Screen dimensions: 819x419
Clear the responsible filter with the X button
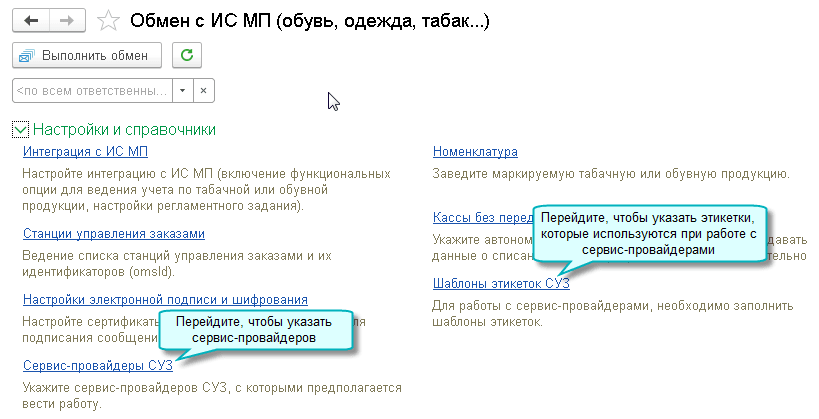[x=203, y=90]
